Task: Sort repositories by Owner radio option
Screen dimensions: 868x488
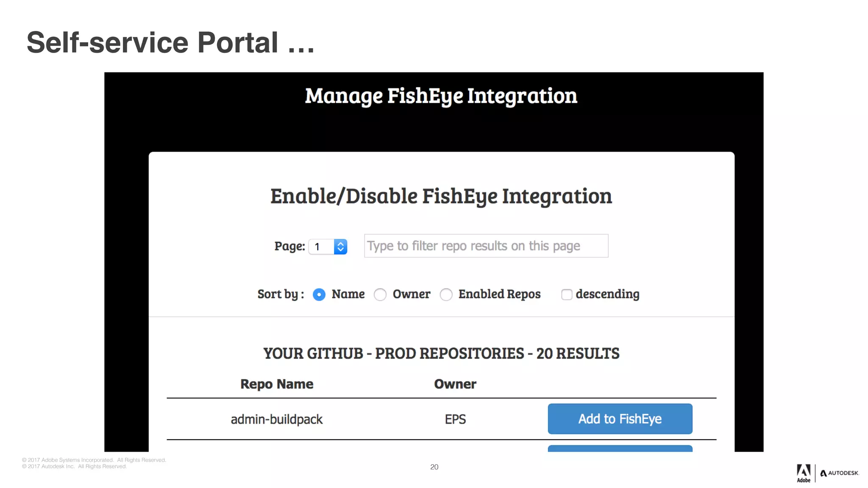Action: point(380,294)
